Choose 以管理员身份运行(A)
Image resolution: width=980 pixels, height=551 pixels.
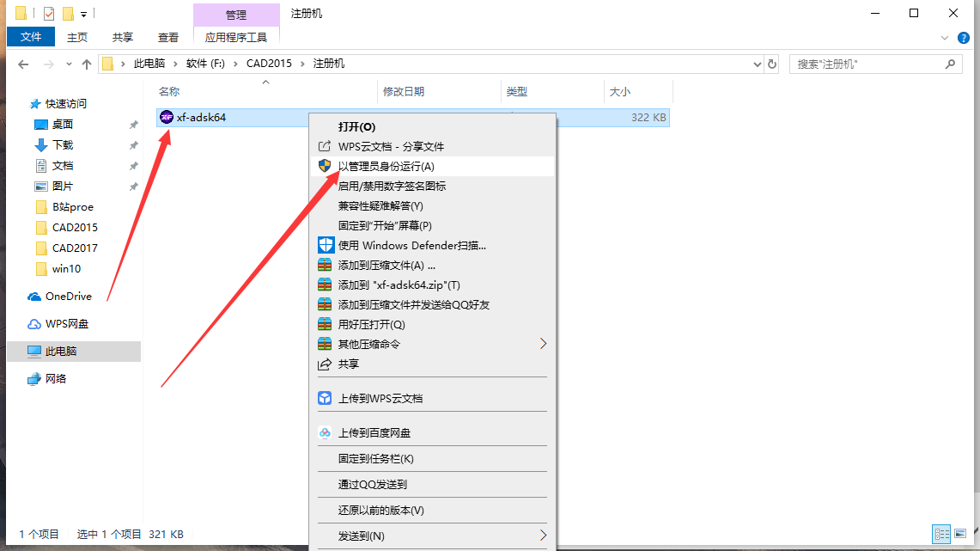pyautogui.click(x=433, y=167)
